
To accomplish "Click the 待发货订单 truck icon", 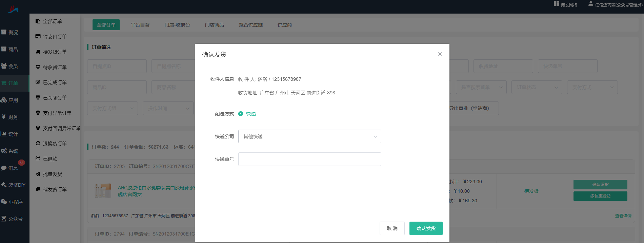I will pos(38,52).
